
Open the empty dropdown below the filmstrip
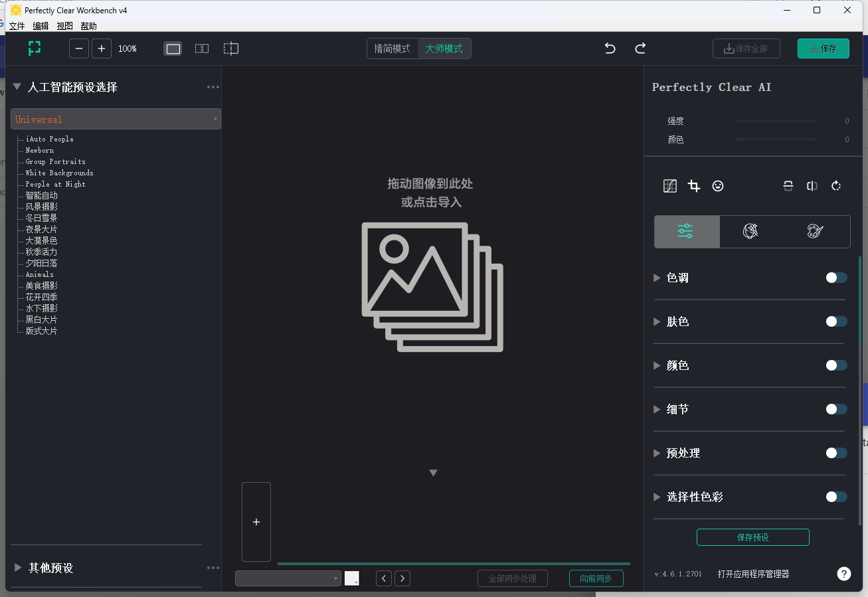[288, 578]
